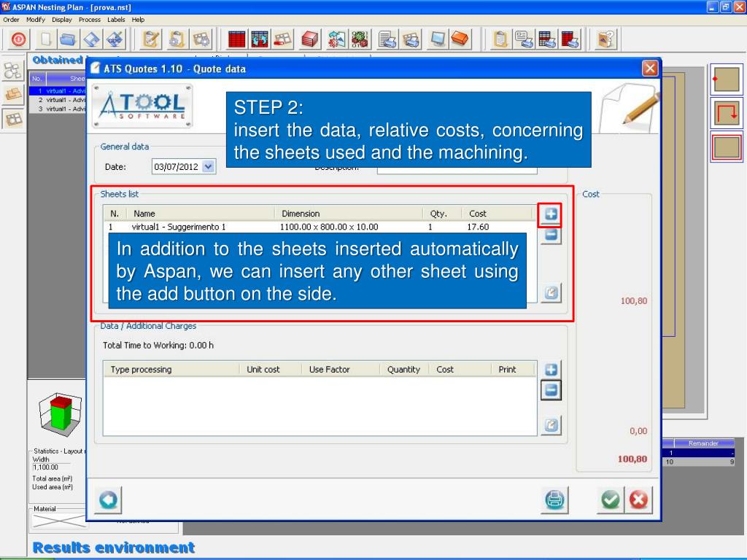The image size is (747, 560).
Task: Add a sheet with Sheets list plus button
Action: [x=550, y=214]
